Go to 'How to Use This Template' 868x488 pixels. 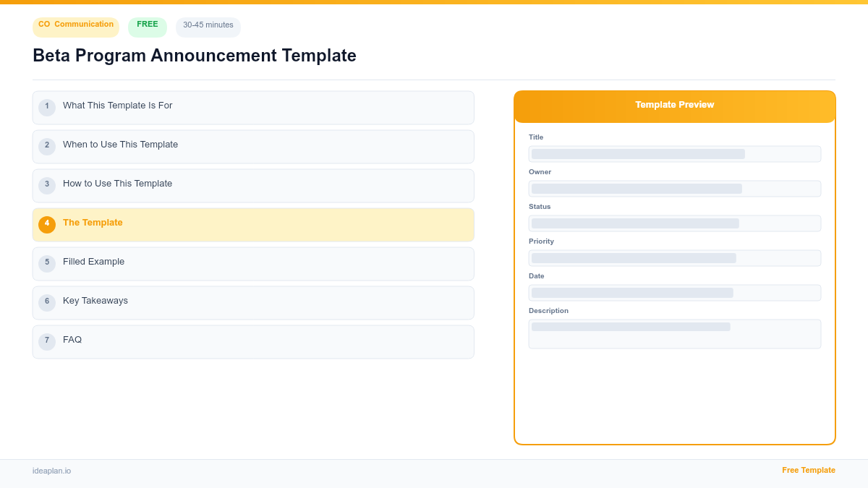(x=253, y=186)
